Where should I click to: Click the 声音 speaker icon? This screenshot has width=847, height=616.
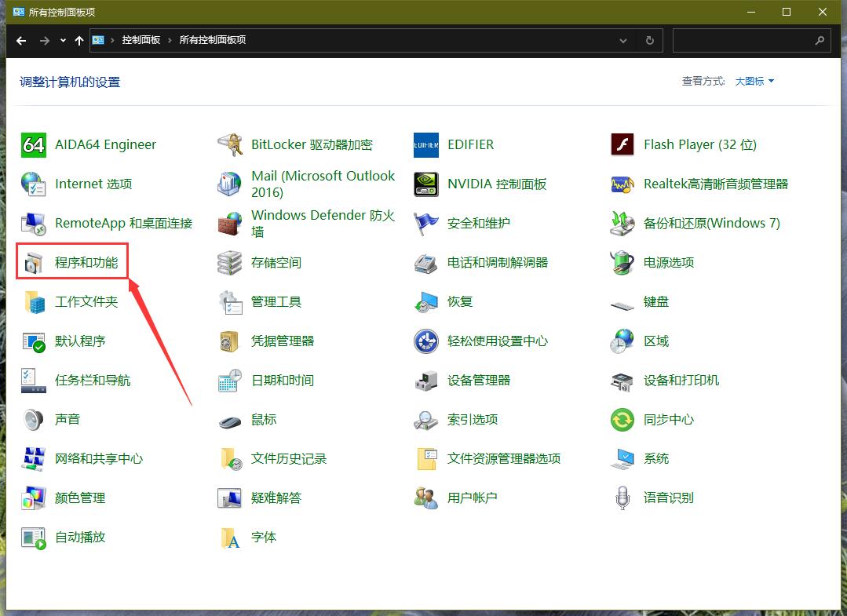[34, 420]
